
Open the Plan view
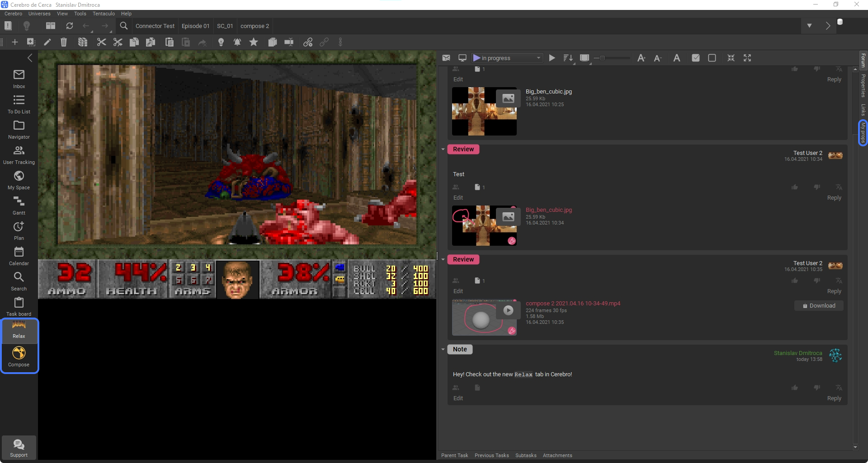point(19,230)
